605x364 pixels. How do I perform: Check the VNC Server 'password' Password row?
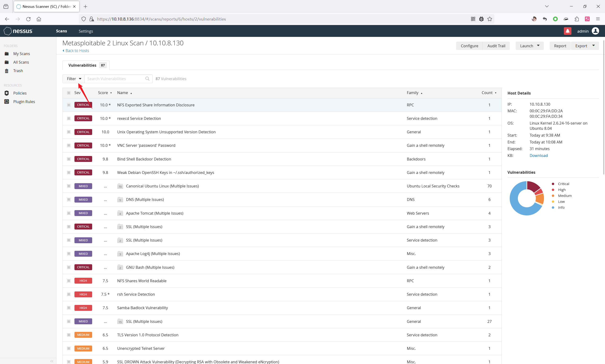69,145
